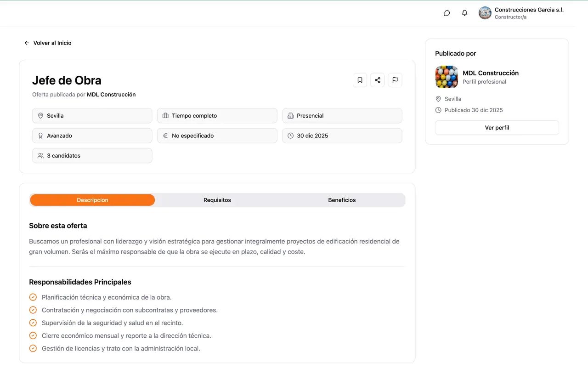Share the Jefe de Obra offer
The width and height of the screenshot is (588, 385).
click(x=378, y=80)
